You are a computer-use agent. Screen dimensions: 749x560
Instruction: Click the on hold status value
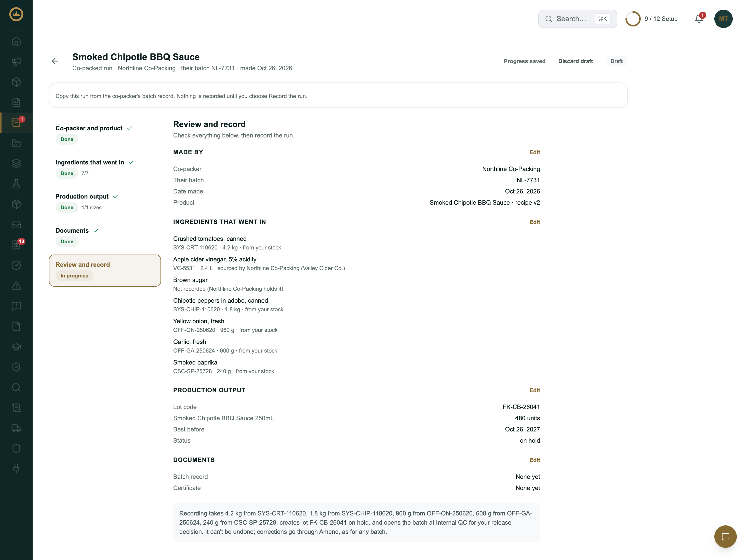coord(530,441)
